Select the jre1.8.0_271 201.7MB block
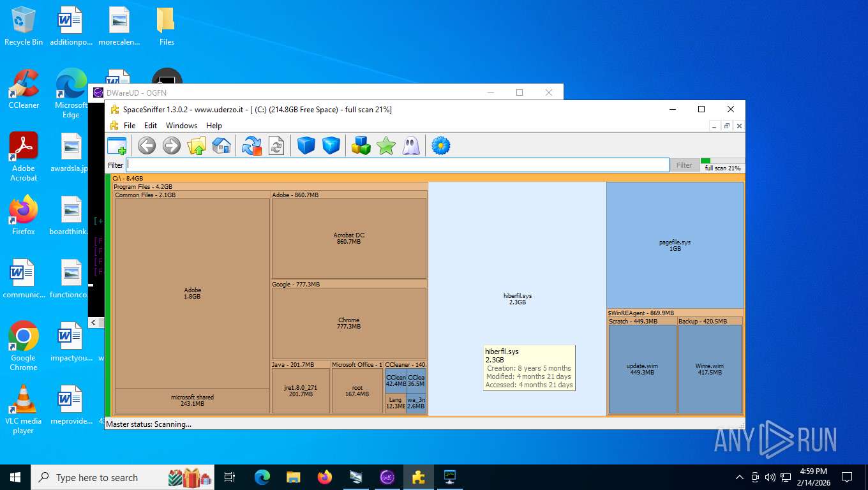Viewport: 868px width, 490px height. coord(301,390)
